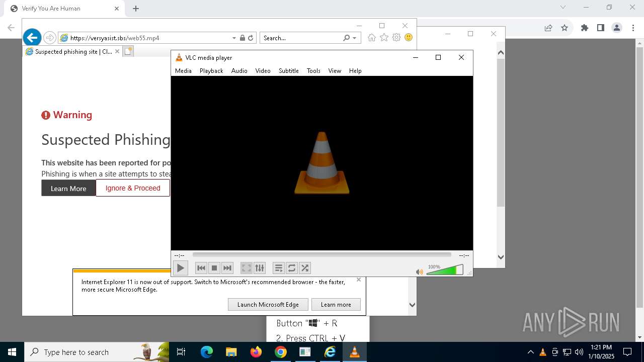Click Internet Explorer forward arrow
Image resolution: width=644 pixels, height=362 pixels.
click(x=49, y=38)
